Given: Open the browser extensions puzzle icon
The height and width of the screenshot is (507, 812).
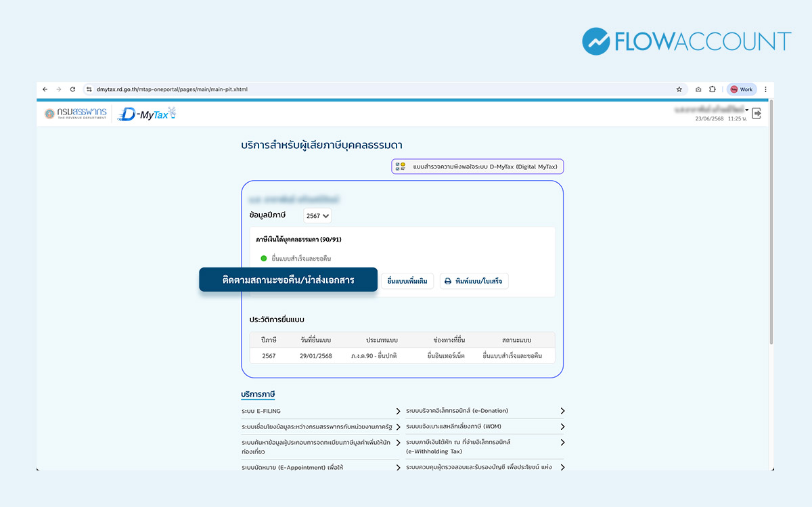Looking at the screenshot, I should click(713, 89).
